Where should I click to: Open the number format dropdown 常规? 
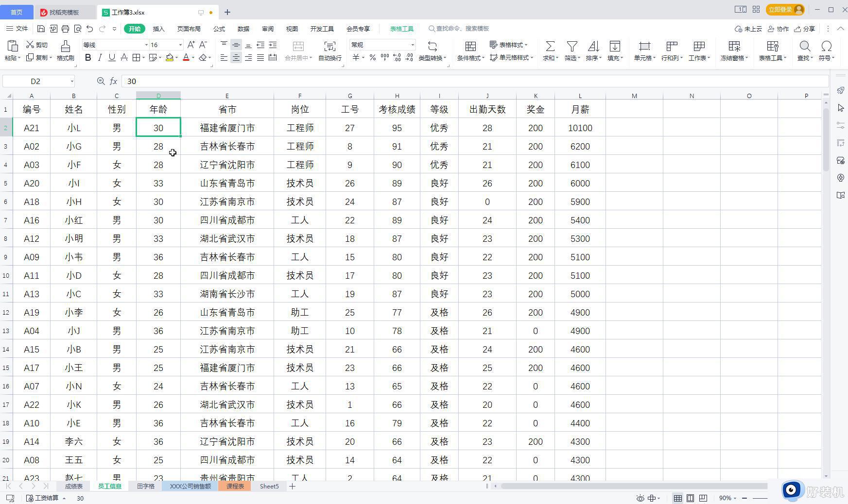tap(413, 45)
